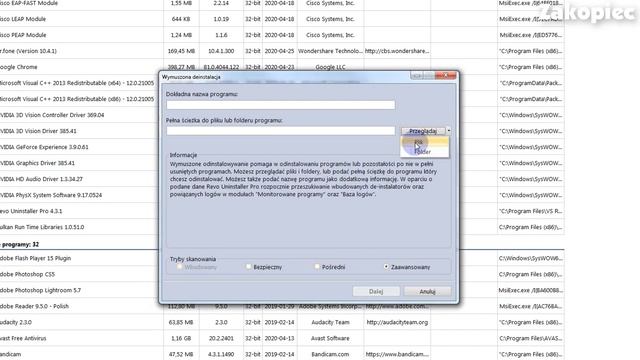Click the programy: 32 group header

[x=20, y=244]
